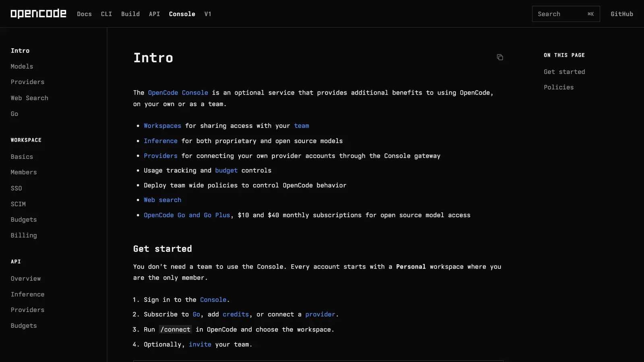
Task: Open Budgets under API section
Action: click(x=24, y=326)
